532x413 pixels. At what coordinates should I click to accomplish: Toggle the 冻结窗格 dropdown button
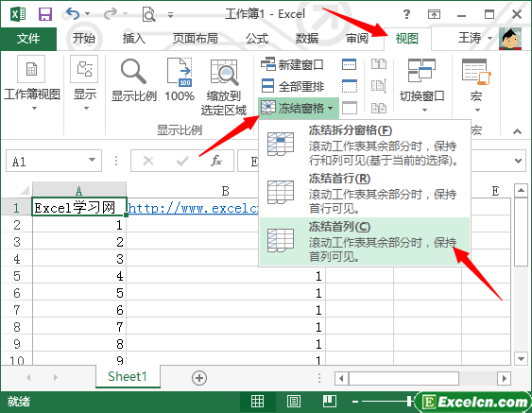point(299,108)
